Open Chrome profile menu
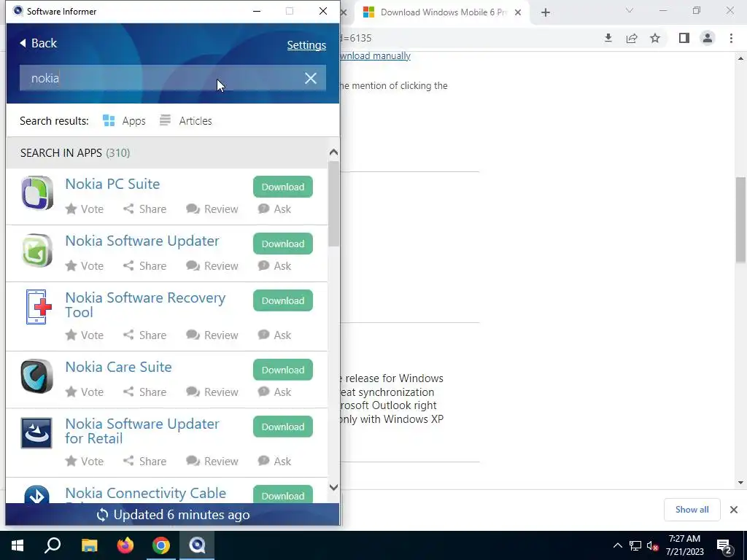This screenshot has width=747, height=560. pos(708,38)
